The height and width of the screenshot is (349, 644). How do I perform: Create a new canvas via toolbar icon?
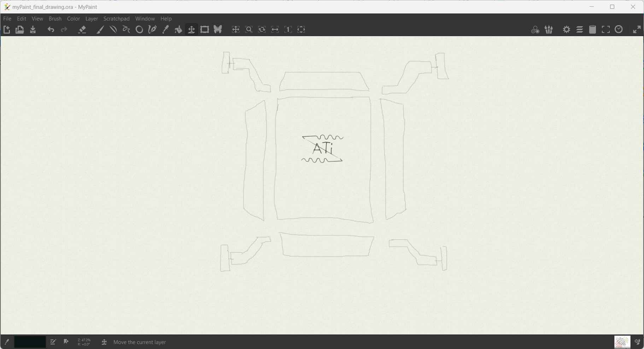tap(7, 30)
